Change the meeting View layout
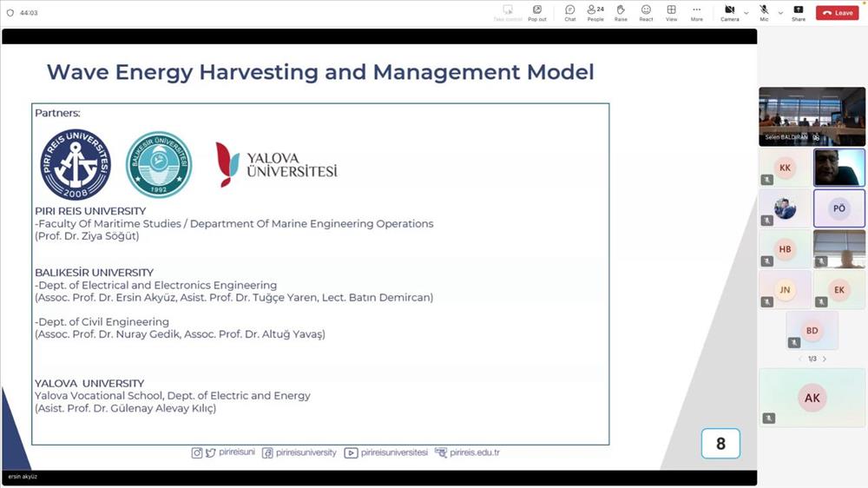This screenshot has height=488, width=868. (671, 13)
